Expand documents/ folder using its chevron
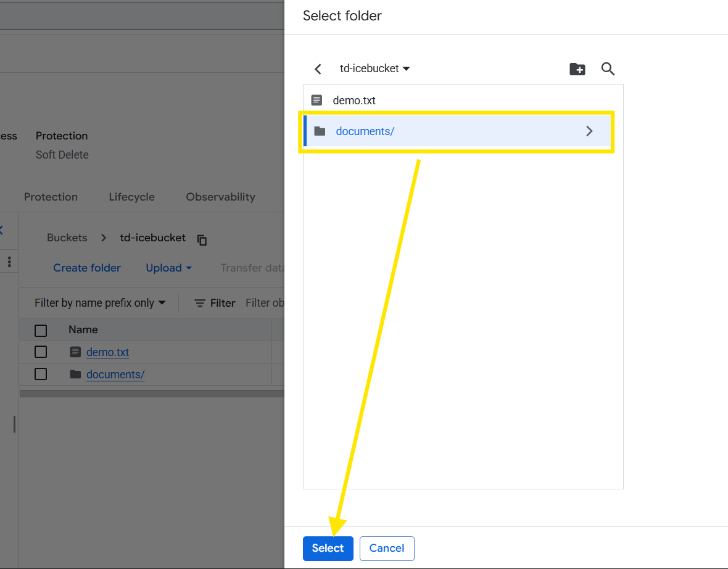 point(589,131)
